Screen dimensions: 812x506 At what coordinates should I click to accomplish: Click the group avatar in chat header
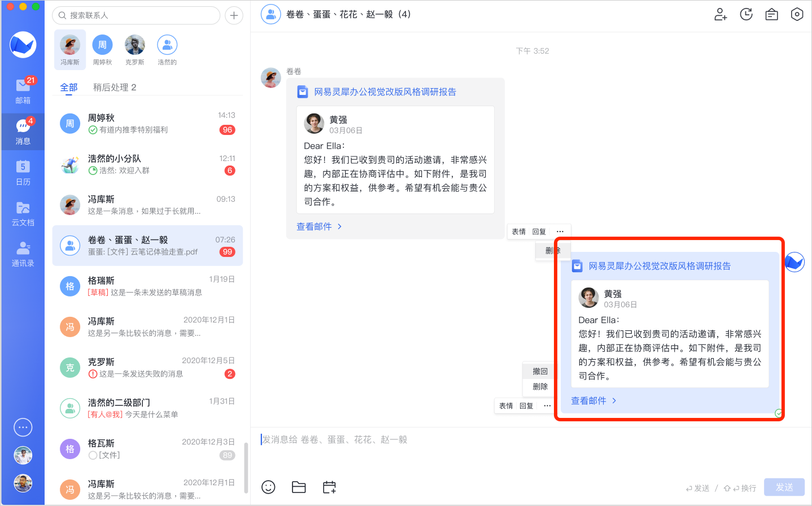[x=271, y=14]
